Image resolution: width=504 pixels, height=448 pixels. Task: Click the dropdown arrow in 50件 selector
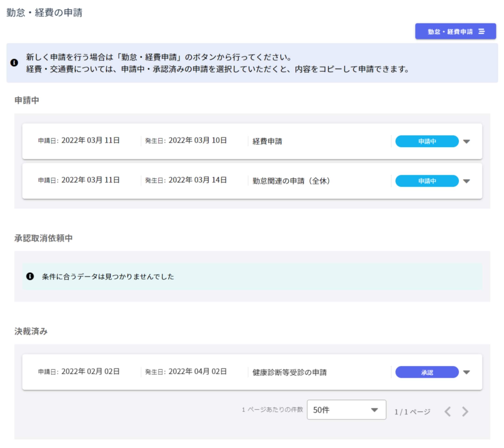pyautogui.click(x=374, y=410)
